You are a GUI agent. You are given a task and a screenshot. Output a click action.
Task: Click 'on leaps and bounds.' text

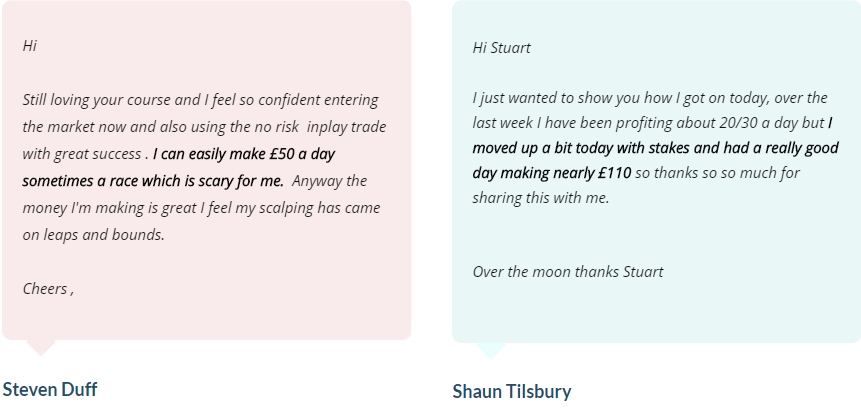[x=93, y=235]
